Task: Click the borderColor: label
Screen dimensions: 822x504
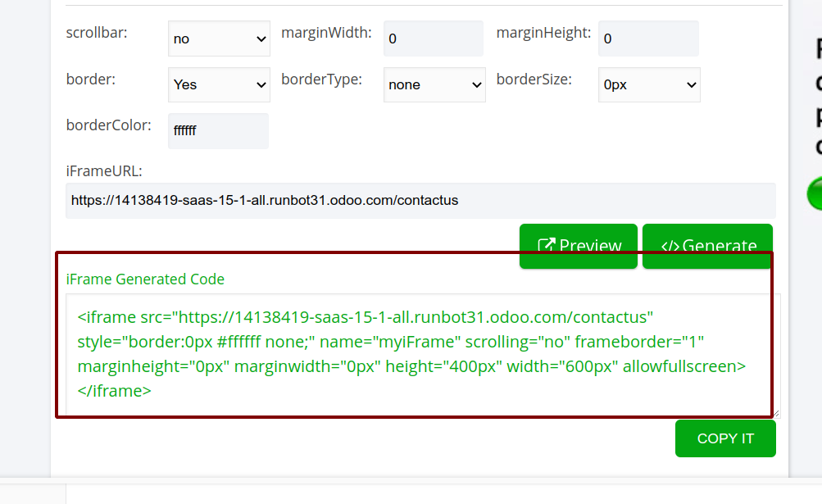Action: (108, 125)
